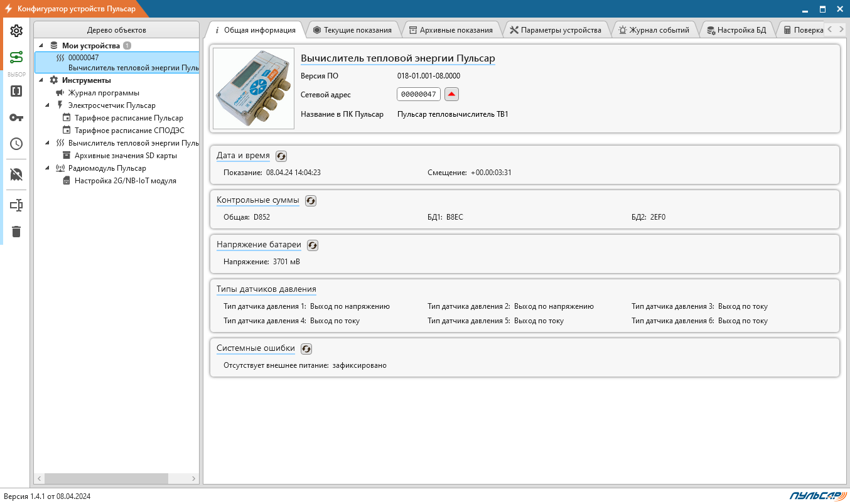Click the version text in status bar

[x=47, y=496]
